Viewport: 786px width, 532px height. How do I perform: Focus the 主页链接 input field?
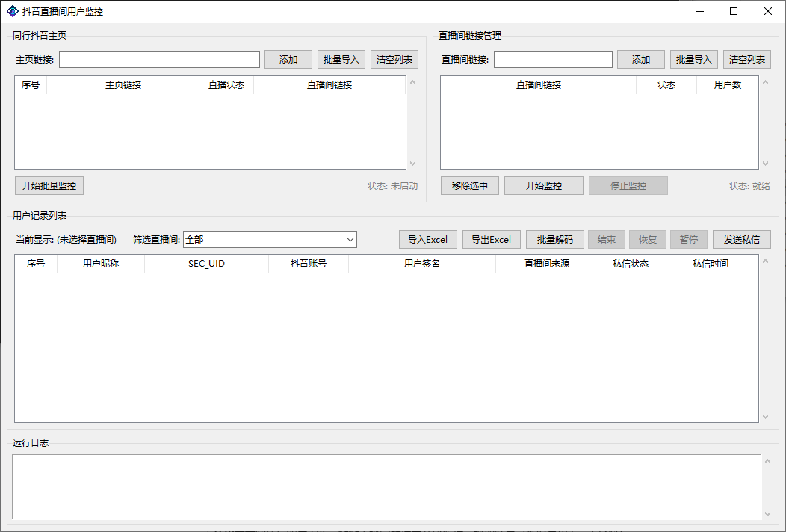[x=159, y=59]
